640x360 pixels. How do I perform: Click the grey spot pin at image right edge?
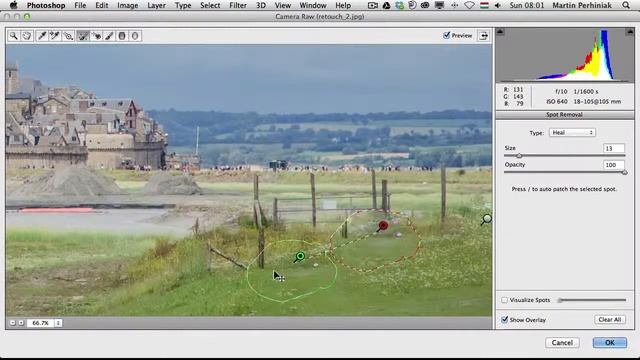point(487,219)
